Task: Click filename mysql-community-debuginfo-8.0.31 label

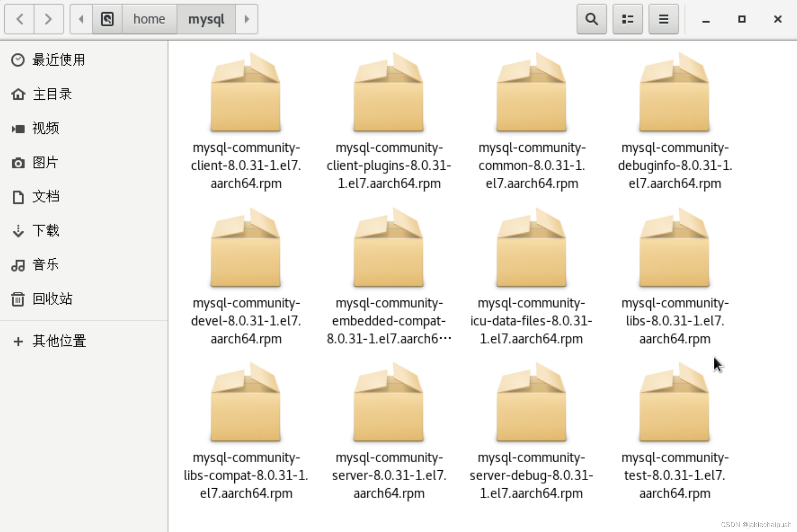Action: click(675, 166)
